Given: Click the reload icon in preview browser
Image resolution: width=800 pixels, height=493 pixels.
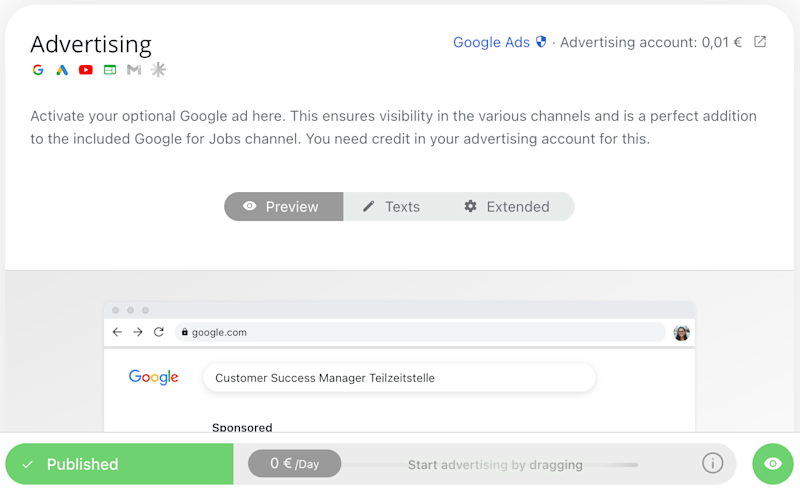Looking at the screenshot, I should coord(159,332).
